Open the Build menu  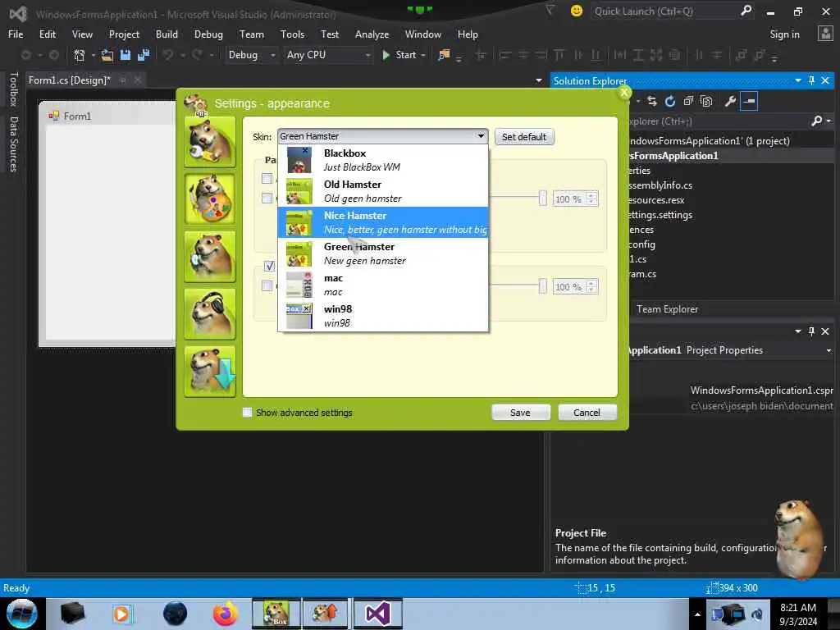point(167,34)
